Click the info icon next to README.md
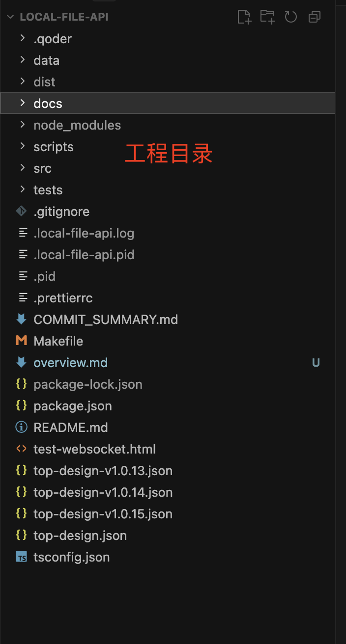The height and width of the screenshot is (644, 346). (x=21, y=428)
